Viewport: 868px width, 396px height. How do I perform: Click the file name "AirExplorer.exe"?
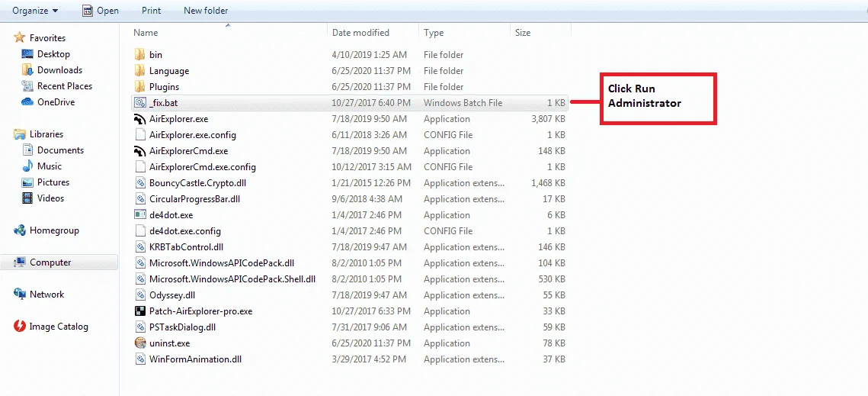(179, 119)
